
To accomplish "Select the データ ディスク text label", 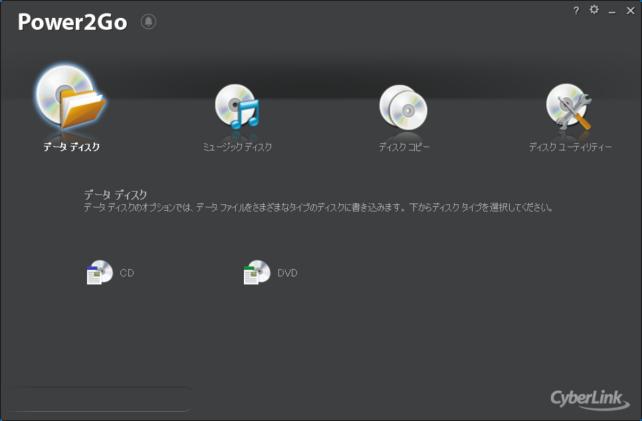I will coord(72,147).
